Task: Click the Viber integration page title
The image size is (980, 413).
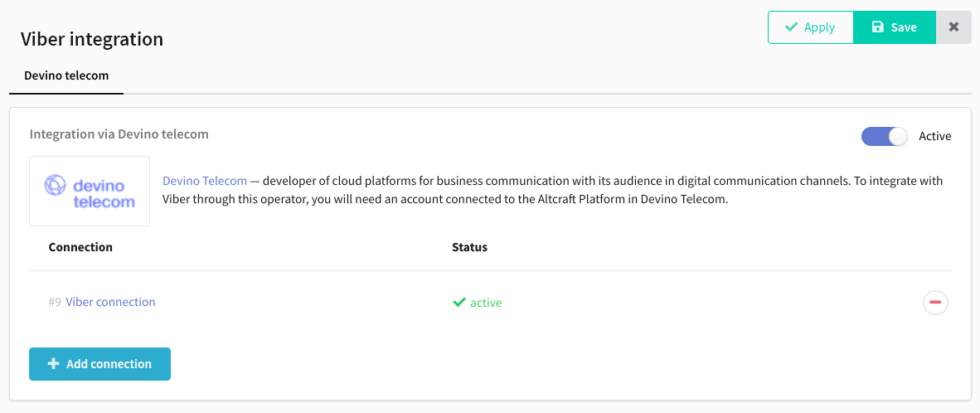Action: click(92, 39)
